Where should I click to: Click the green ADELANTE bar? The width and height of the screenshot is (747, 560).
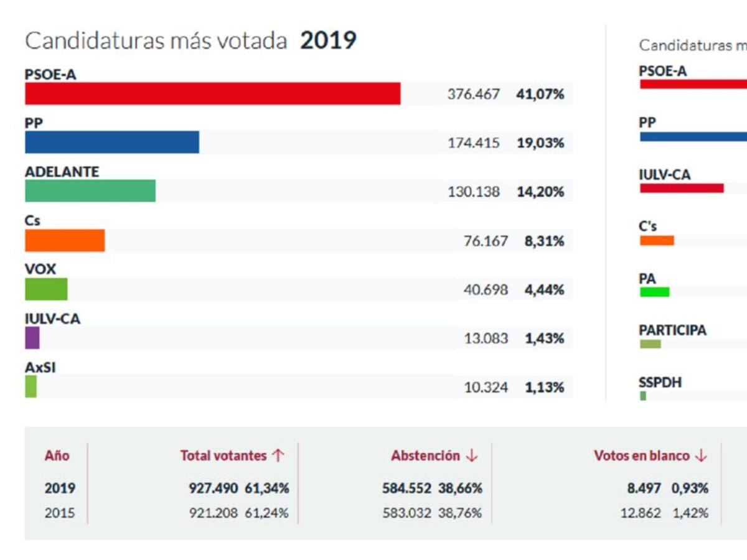pyautogui.click(x=90, y=191)
